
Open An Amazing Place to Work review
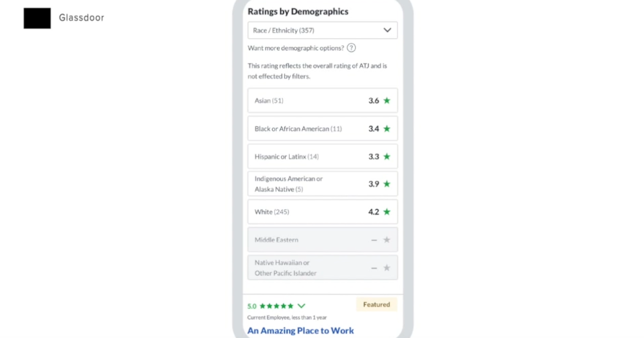tap(301, 330)
